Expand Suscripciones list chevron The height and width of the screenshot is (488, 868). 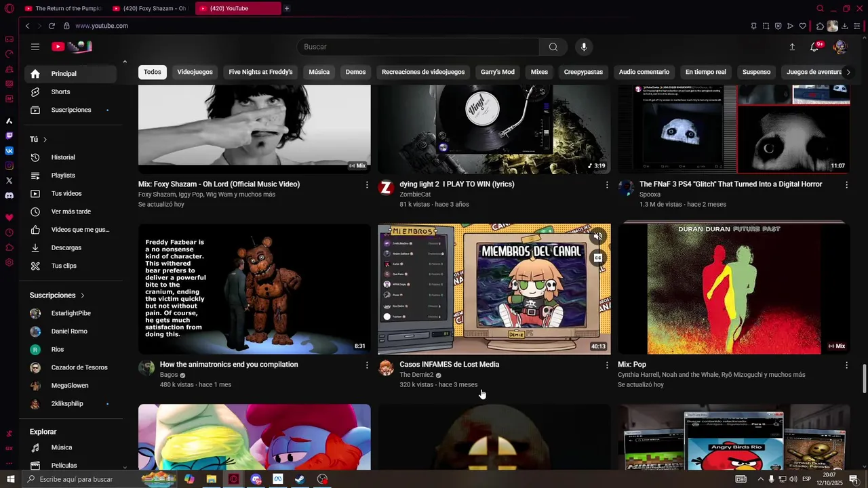(x=83, y=296)
